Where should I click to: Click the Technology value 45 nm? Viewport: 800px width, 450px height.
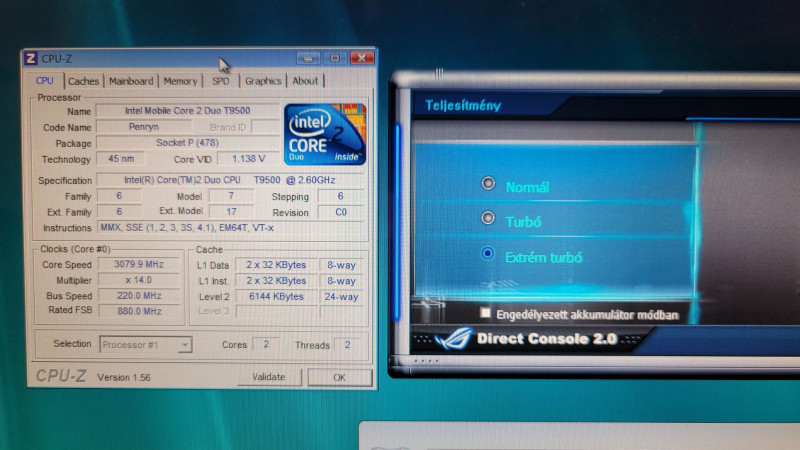(x=121, y=159)
